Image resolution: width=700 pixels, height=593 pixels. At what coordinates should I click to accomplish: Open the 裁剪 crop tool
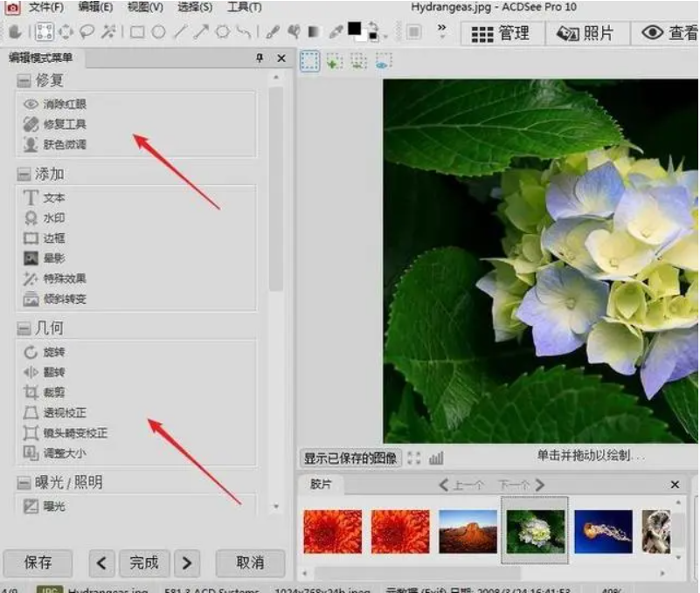pyautogui.click(x=45, y=392)
